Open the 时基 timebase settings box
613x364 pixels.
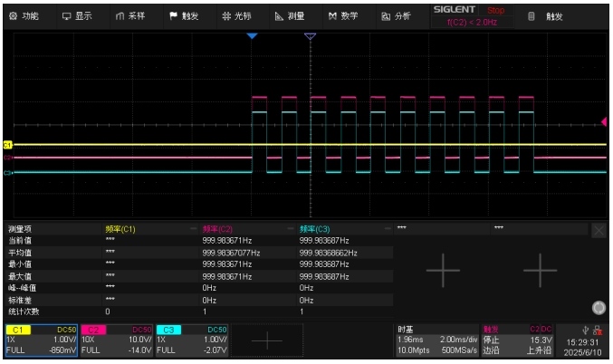click(x=436, y=340)
